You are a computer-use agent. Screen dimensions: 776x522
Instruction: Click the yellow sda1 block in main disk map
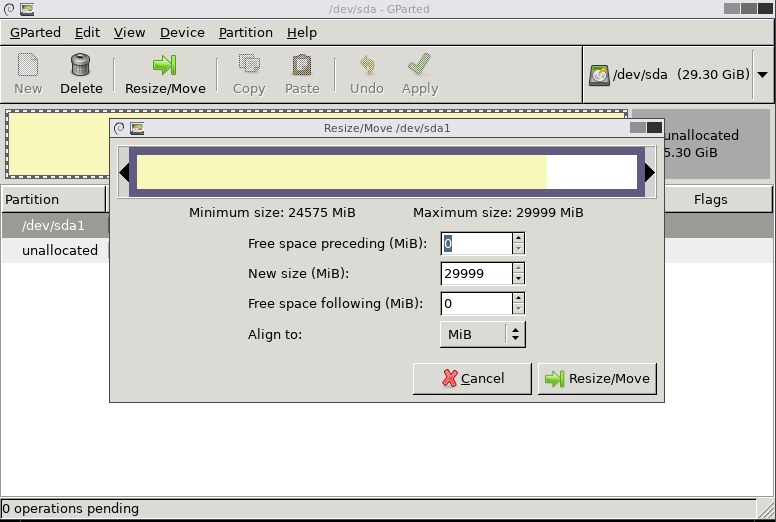point(58,144)
